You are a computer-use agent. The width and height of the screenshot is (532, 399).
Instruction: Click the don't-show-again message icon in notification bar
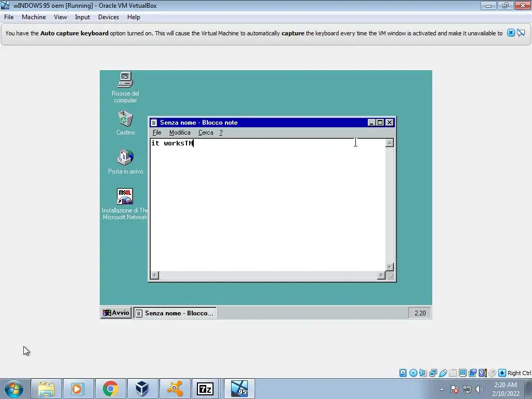click(521, 33)
